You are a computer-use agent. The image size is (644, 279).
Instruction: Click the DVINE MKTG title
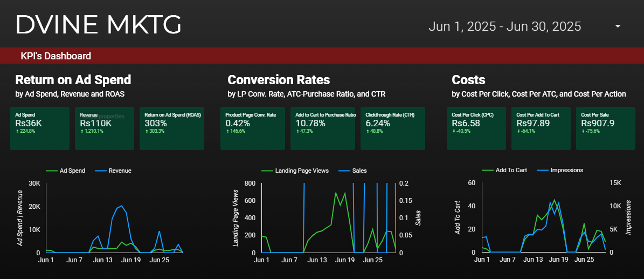tap(98, 24)
